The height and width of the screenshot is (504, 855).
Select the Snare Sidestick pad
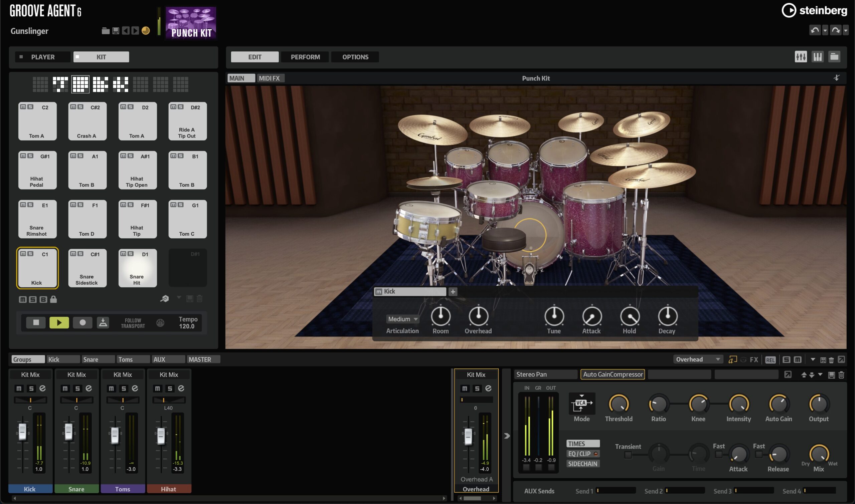(x=87, y=268)
